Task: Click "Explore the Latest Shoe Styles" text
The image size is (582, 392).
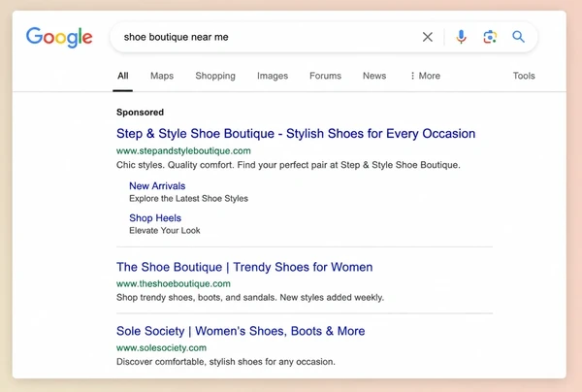Action: click(x=188, y=199)
